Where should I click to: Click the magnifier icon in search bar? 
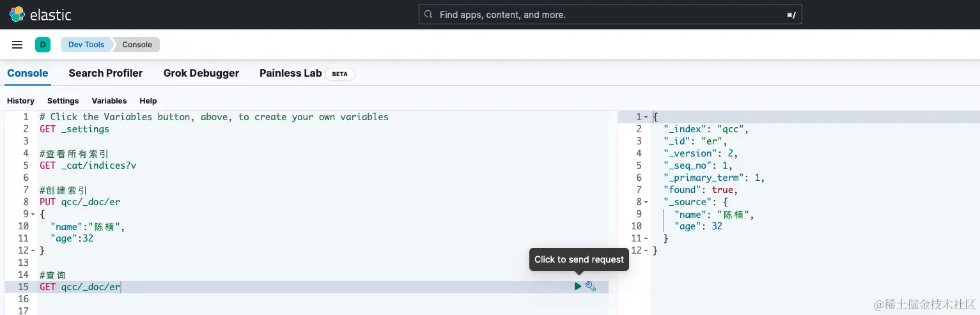[428, 14]
